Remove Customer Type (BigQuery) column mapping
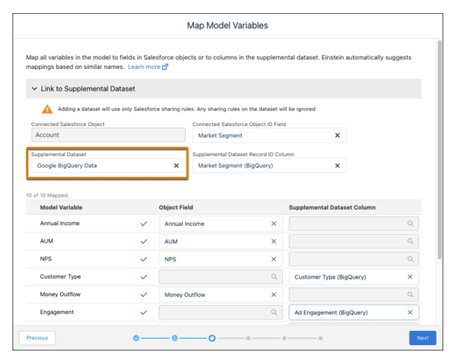 coord(410,277)
